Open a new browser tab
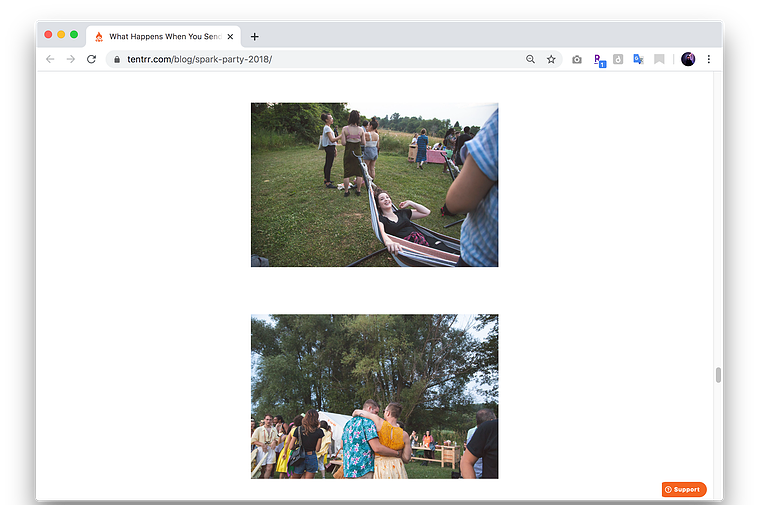Screen dimensions: 759x505 pos(255,36)
